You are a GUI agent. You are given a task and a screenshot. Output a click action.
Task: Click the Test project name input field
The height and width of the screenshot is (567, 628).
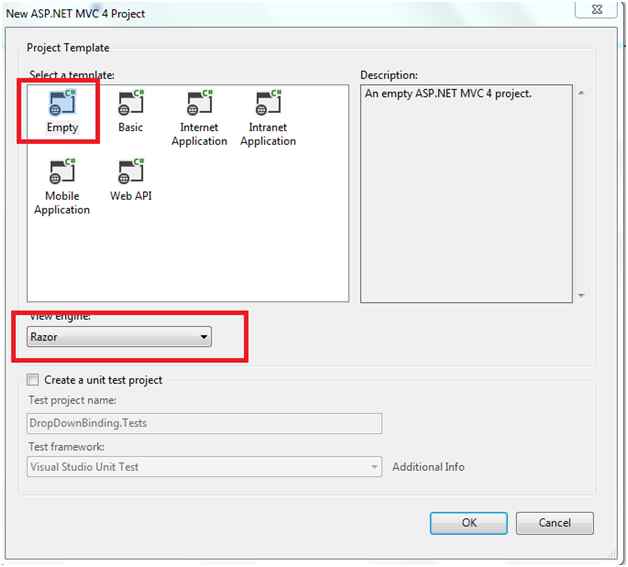204,423
